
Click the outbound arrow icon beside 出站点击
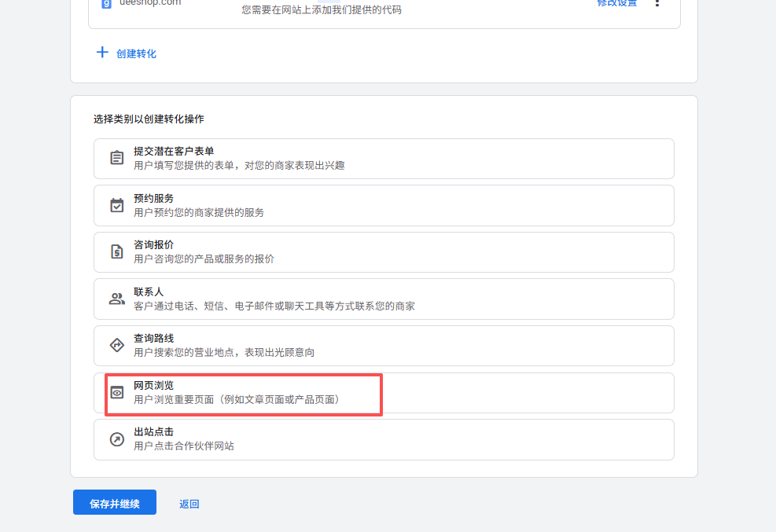(117, 439)
